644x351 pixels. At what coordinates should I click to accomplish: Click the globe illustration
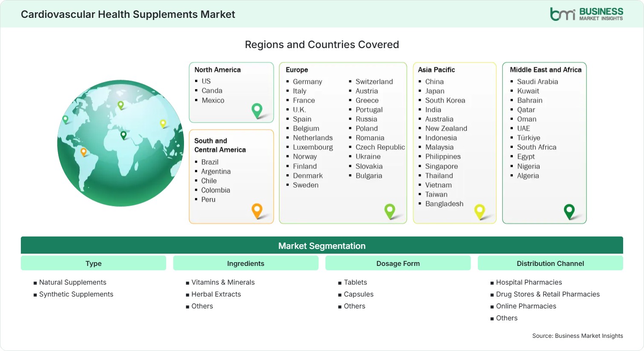click(x=121, y=143)
